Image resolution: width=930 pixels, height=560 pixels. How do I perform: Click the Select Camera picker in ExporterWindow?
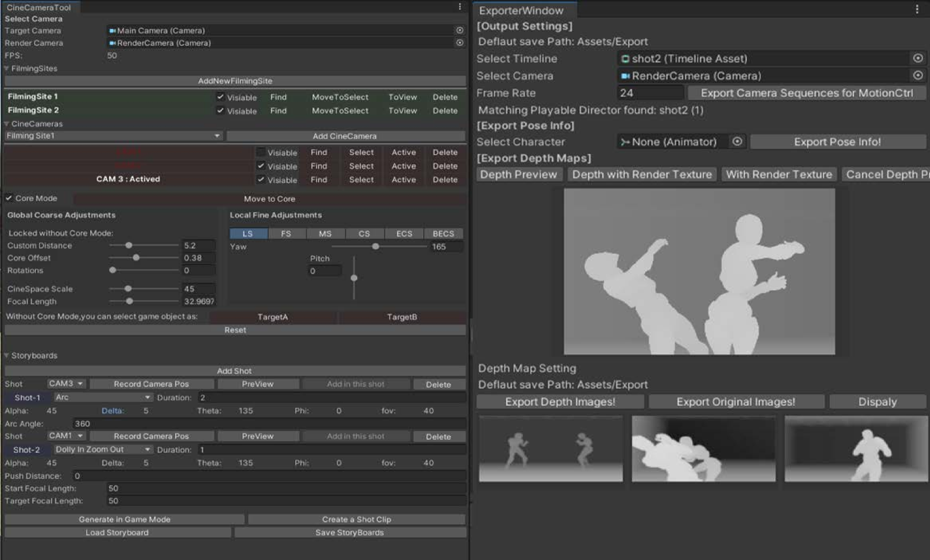click(x=918, y=75)
